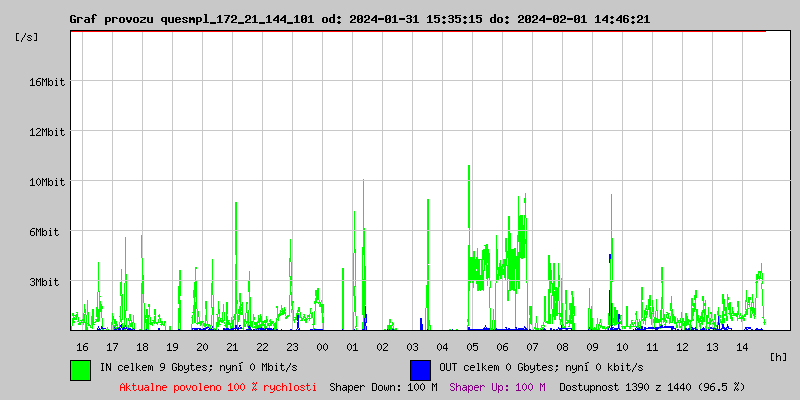Image resolution: width=800 pixels, height=400 pixels.
Task: Click the '14' hour marker on x-axis
Action: click(x=742, y=347)
